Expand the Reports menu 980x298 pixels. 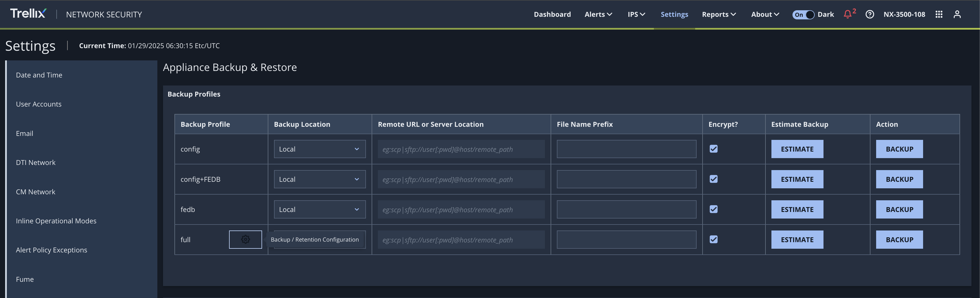point(719,15)
